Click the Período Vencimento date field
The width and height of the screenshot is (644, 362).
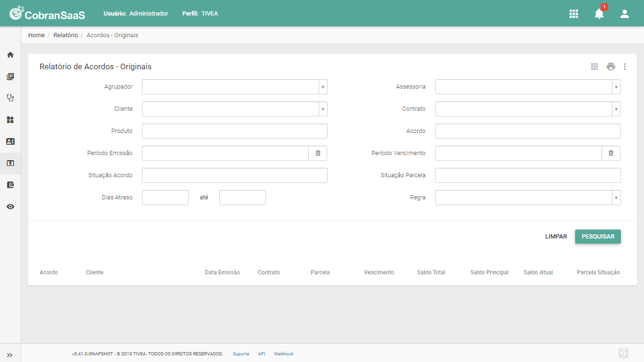pos(519,153)
